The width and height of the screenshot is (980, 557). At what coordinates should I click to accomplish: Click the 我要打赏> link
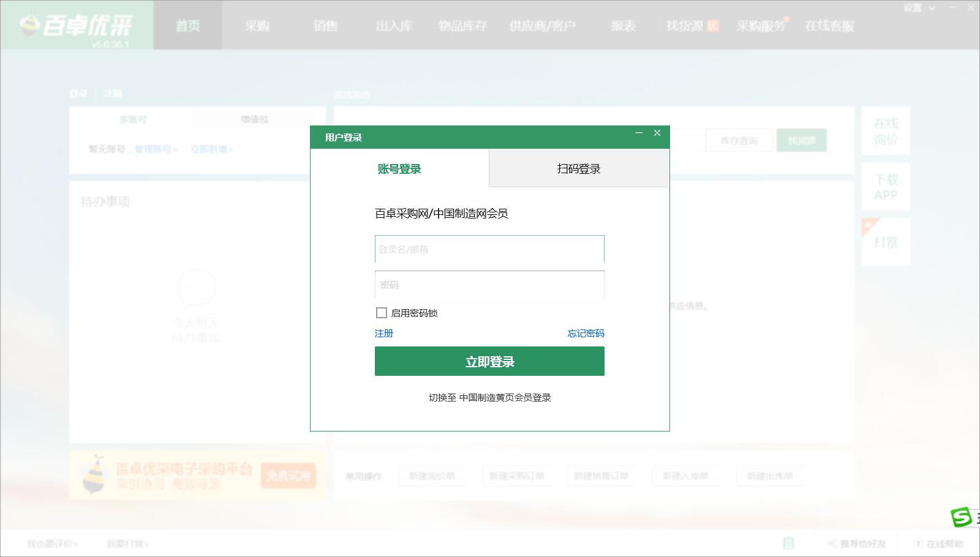click(128, 544)
